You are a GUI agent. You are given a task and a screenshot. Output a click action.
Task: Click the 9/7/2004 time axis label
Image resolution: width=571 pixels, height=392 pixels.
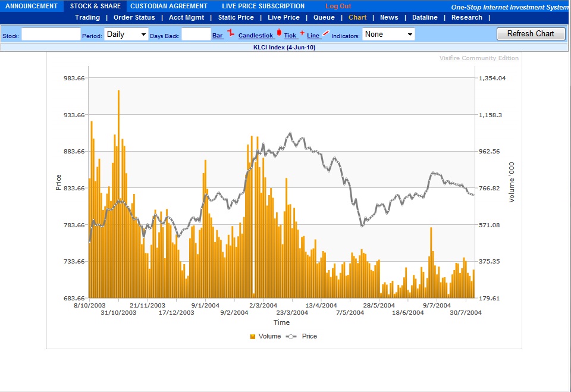437,306
